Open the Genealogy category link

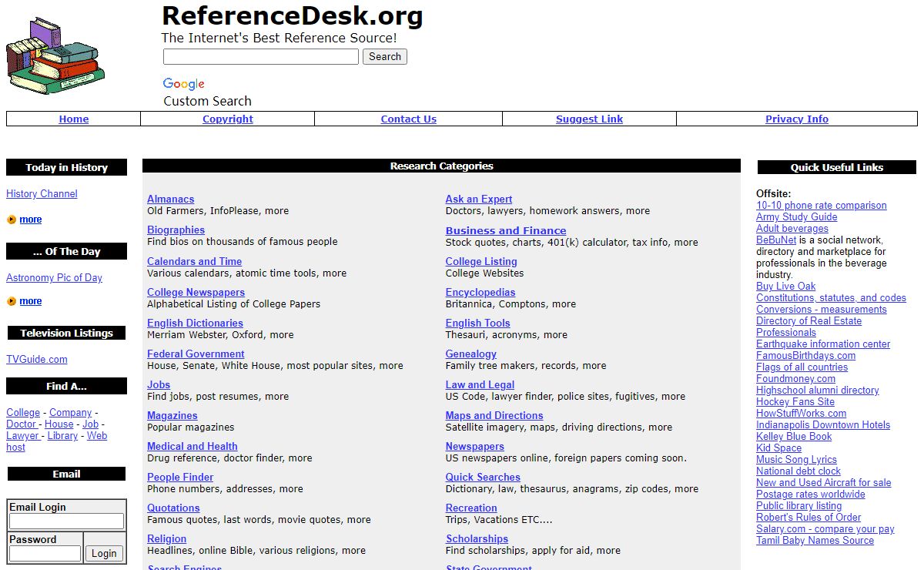pos(471,354)
